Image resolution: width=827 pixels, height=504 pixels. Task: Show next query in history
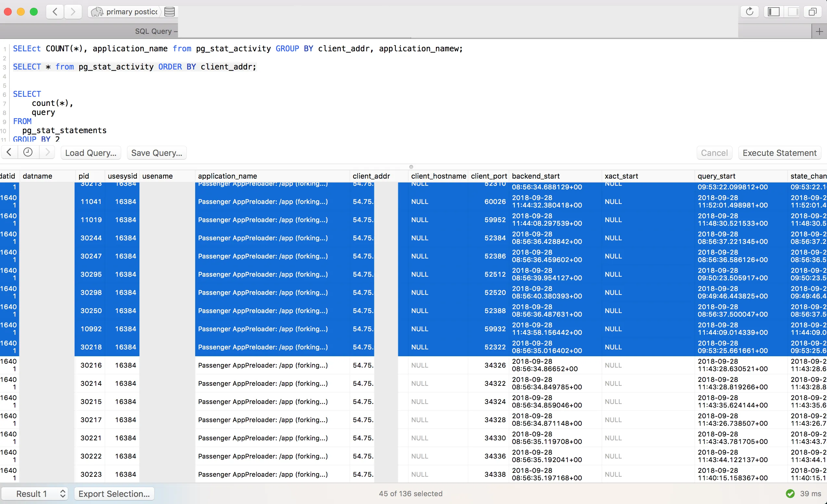pos(47,152)
